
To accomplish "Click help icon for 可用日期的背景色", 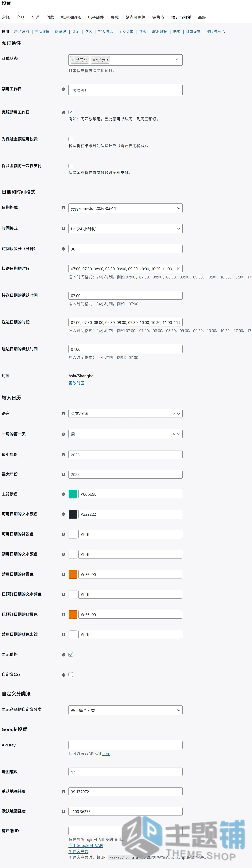I will tap(63, 534).
